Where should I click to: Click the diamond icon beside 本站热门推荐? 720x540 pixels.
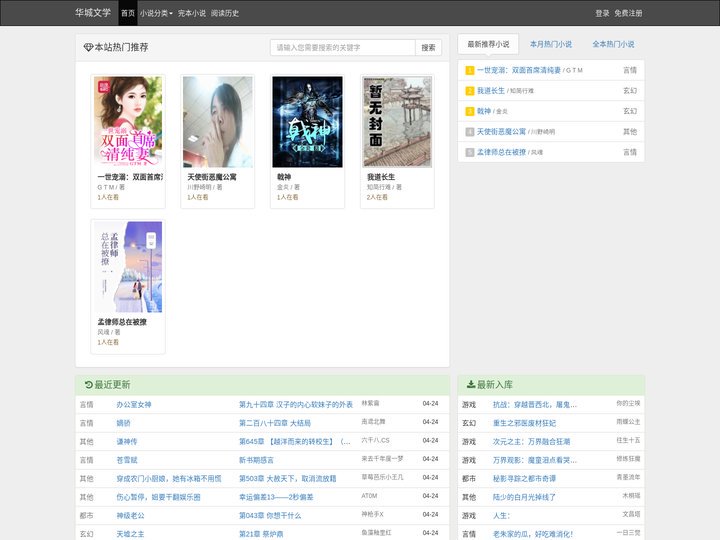click(88, 47)
